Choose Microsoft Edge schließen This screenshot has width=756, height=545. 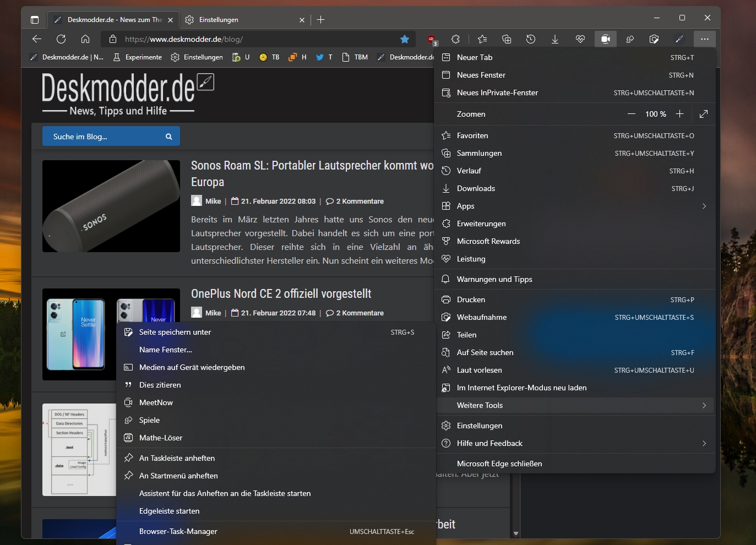575,464
